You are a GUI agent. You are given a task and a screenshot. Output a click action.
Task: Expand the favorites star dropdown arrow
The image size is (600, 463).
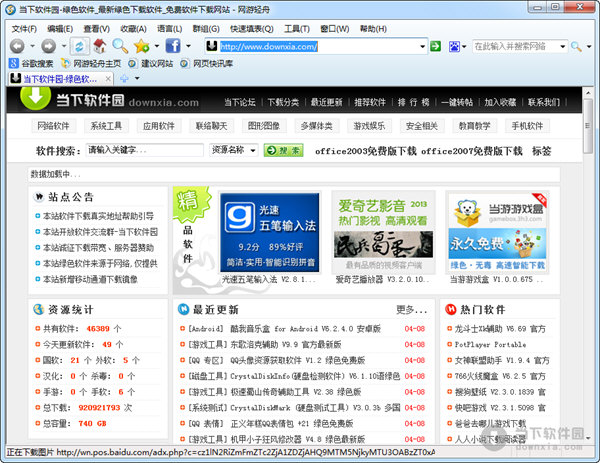(157, 46)
